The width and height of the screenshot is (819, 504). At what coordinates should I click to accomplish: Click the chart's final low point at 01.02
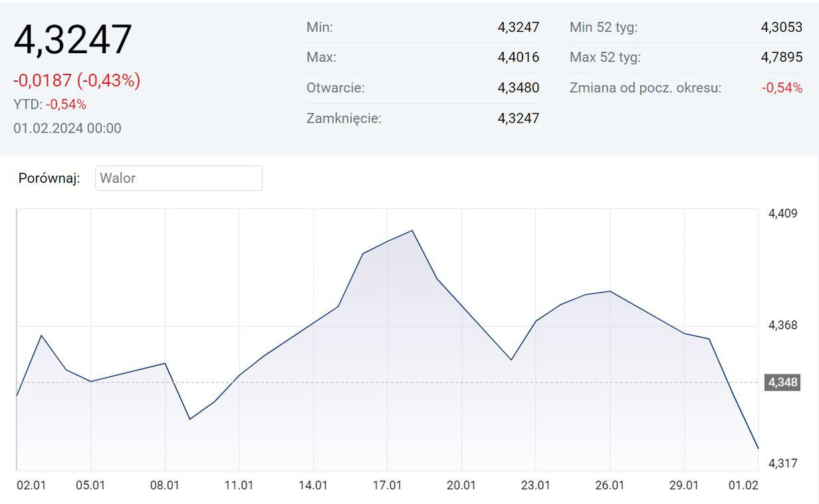(x=758, y=448)
